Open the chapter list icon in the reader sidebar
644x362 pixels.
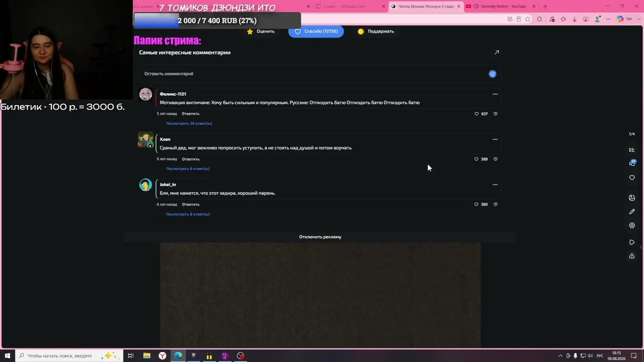(632, 150)
